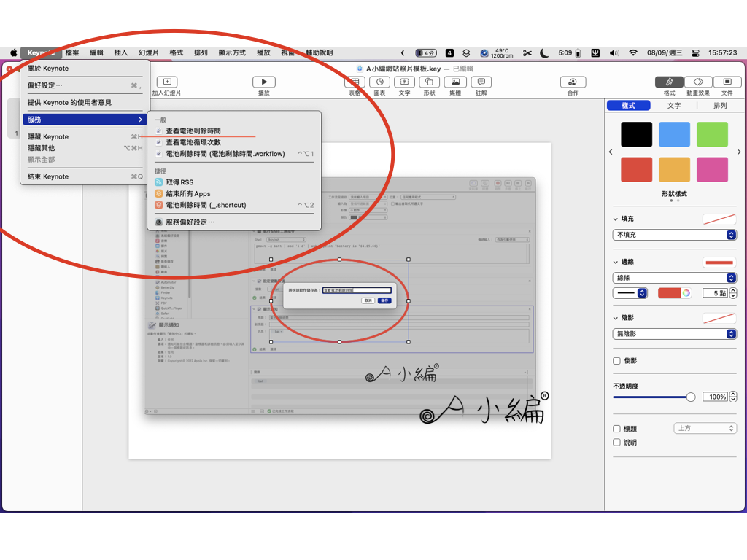Collapse the 邊線 (Border) section
The image size is (747, 560).
click(x=616, y=262)
